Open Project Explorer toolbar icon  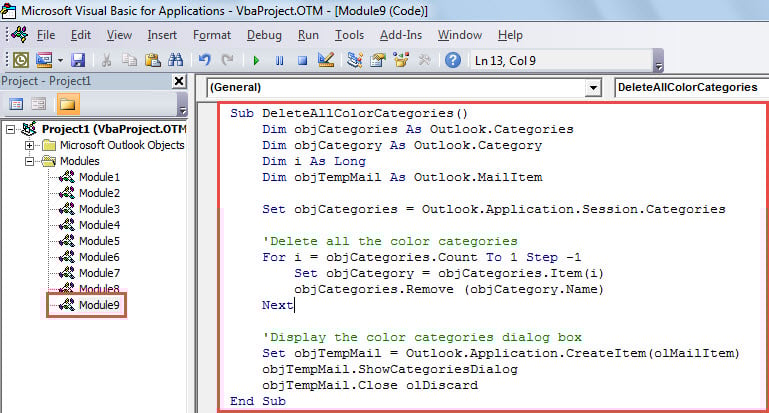coord(354,60)
